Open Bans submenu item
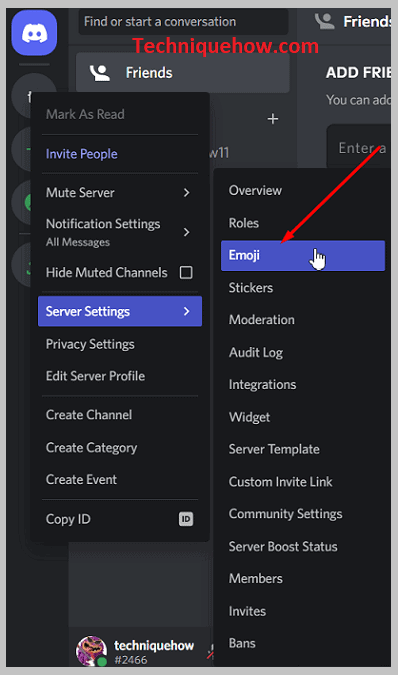 pos(302,643)
